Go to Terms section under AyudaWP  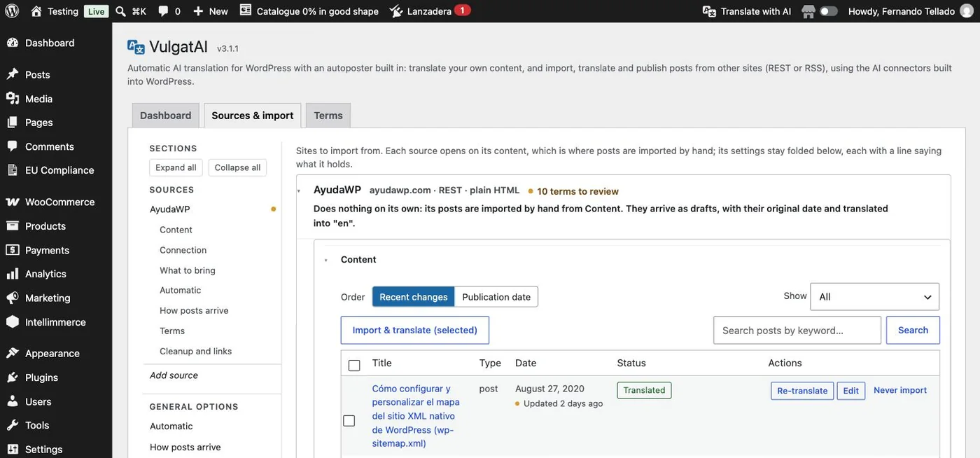click(x=172, y=331)
